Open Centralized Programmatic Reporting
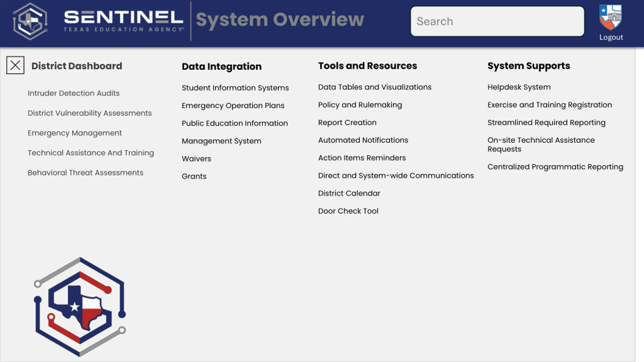The height and width of the screenshot is (362, 644). (x=555, y=167)
